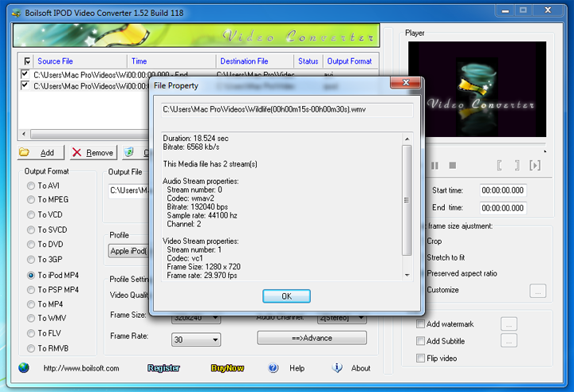Click the Status column header
The width and height of the screenshot is (574, 392).
[308, 61]
